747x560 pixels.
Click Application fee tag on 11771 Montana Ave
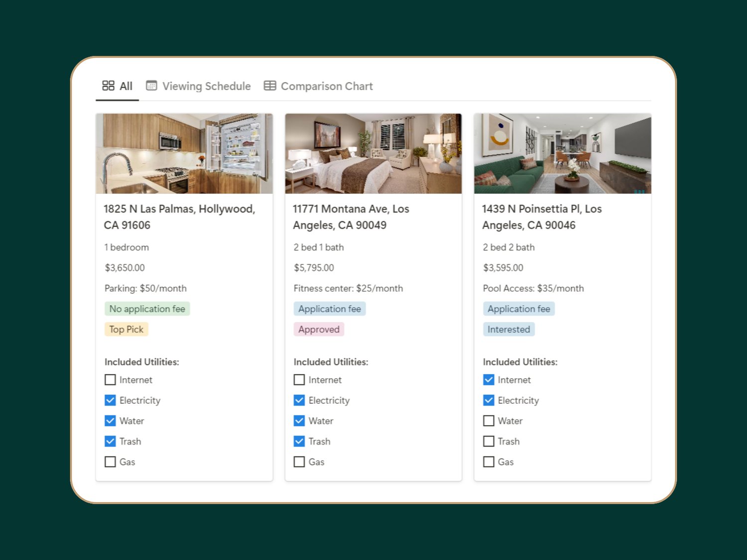pyautogui.click(x=330, y=309)
